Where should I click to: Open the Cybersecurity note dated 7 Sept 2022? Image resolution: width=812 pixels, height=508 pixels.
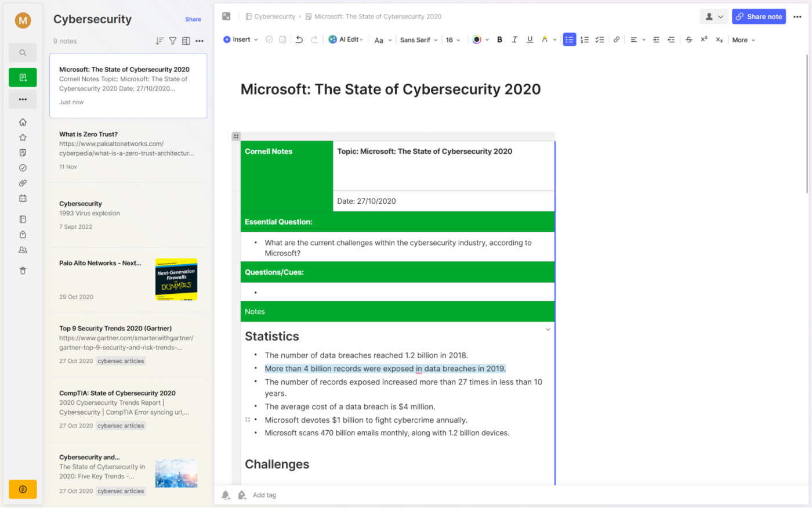[x=128, y=215]
